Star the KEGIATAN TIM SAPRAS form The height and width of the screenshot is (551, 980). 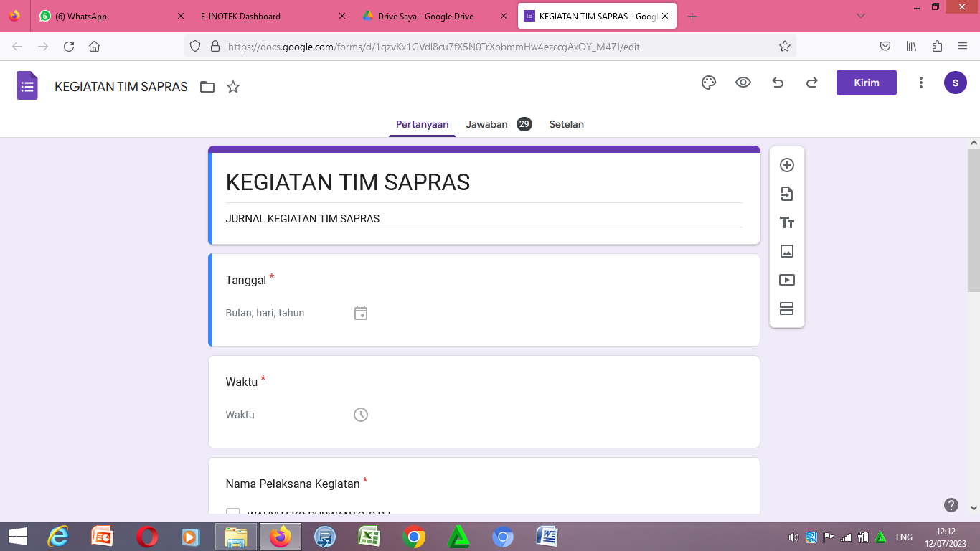tap(233, 87)
